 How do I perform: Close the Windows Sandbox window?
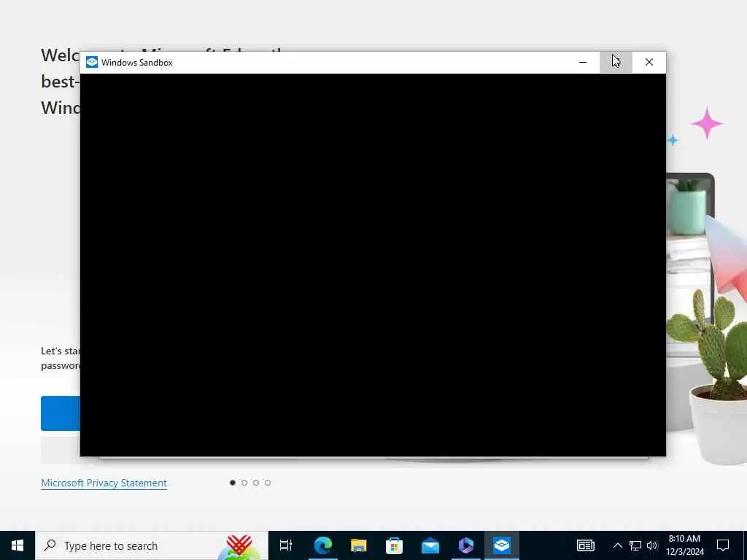point(649,63)
